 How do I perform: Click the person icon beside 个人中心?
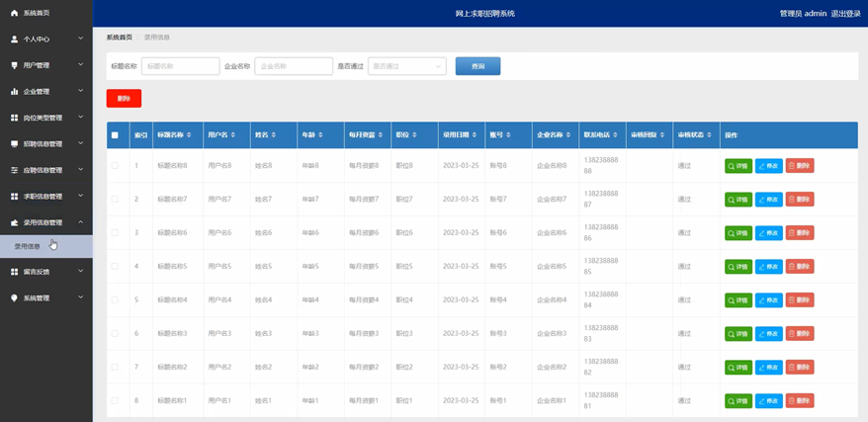click(x=15, y=40)
